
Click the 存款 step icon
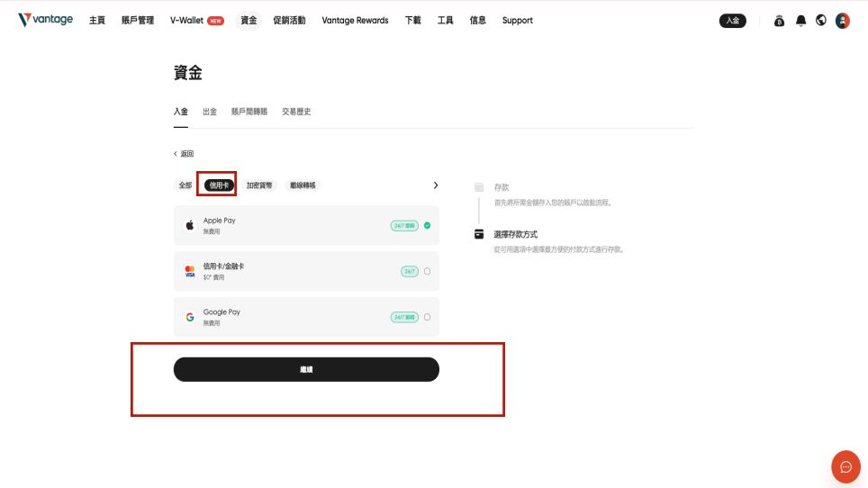479,187
